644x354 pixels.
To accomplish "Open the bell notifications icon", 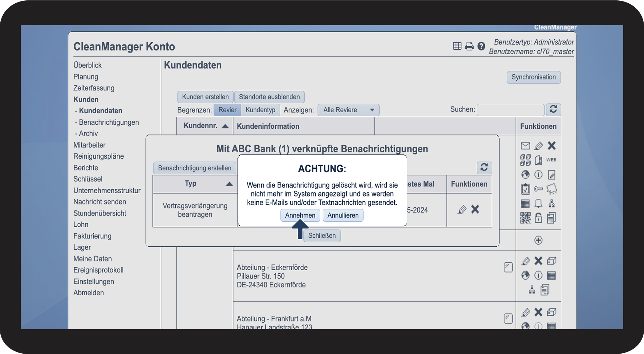I will coord(538,203).
